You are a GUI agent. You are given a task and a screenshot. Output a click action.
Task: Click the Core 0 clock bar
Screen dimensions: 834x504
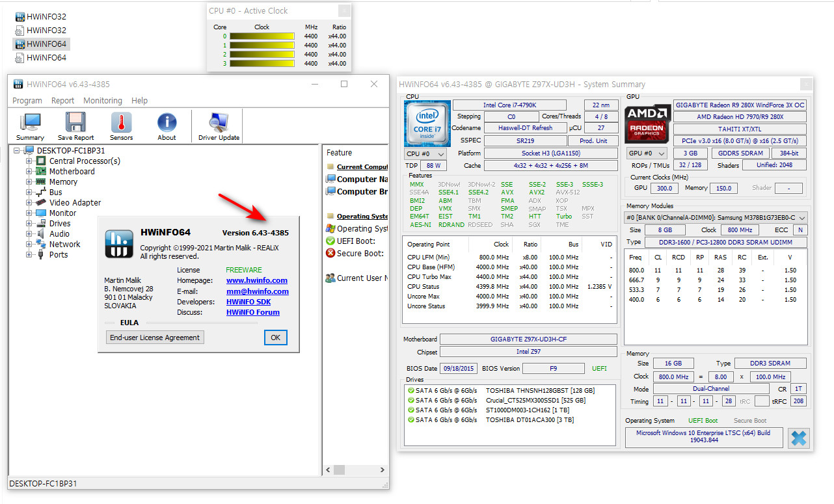click(x=263, y=36)
